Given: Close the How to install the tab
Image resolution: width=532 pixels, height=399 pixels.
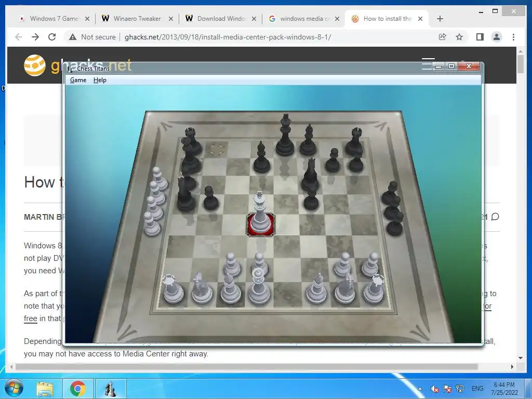Looking at the screenshot, I should tap(420, 19).
